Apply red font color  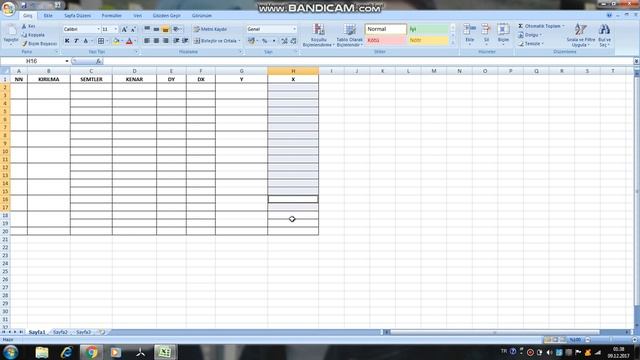pos(129,41)
